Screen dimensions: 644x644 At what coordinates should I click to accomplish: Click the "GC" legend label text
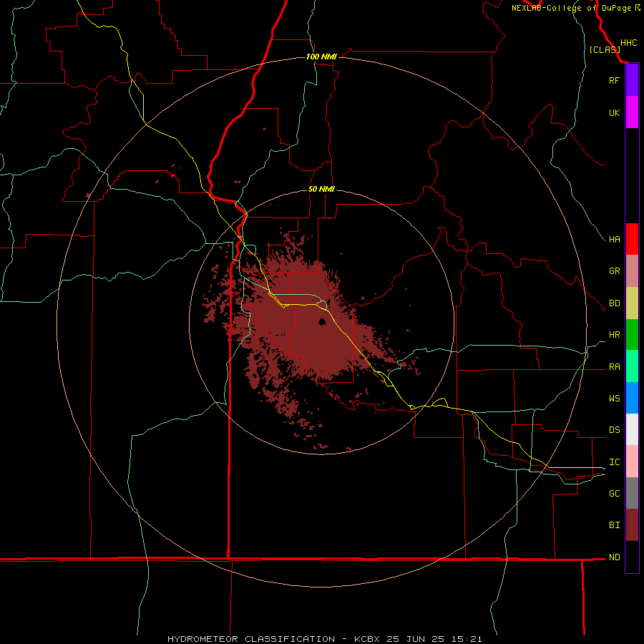[x=614, y=493]
